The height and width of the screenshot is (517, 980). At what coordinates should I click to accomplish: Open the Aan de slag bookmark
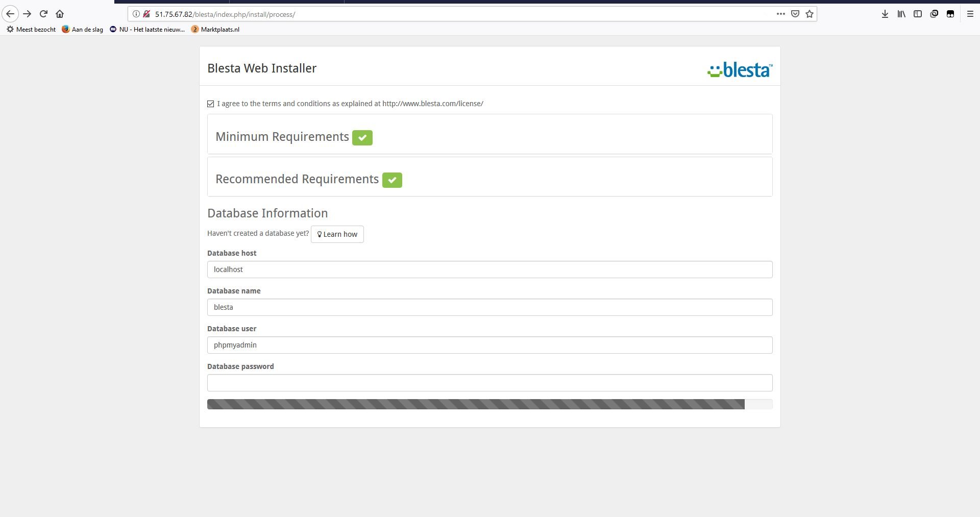pos(82,29)
